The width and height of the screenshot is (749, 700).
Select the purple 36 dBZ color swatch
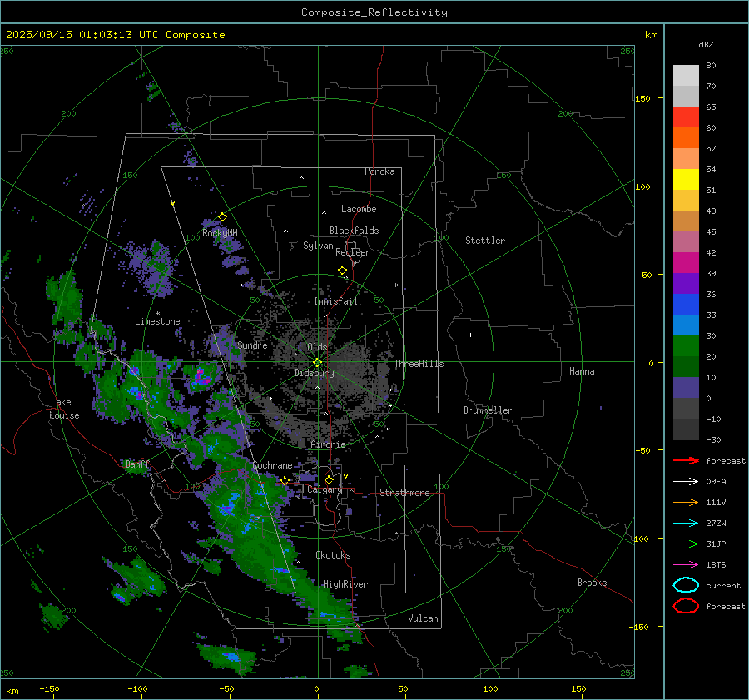686,283
